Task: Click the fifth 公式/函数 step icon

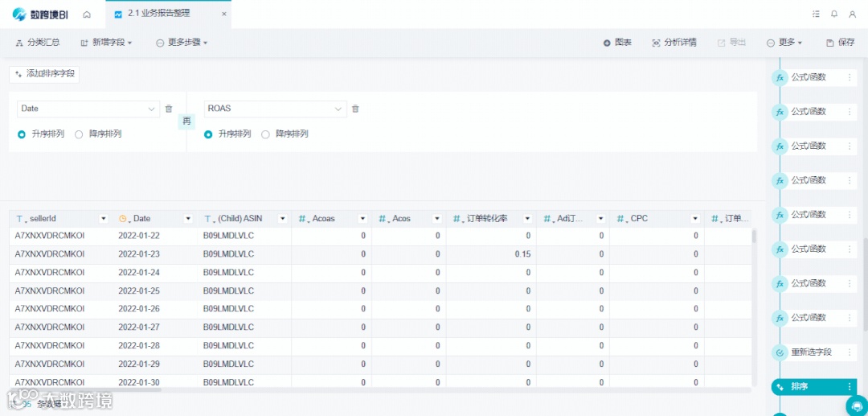Action: point(780,215)
